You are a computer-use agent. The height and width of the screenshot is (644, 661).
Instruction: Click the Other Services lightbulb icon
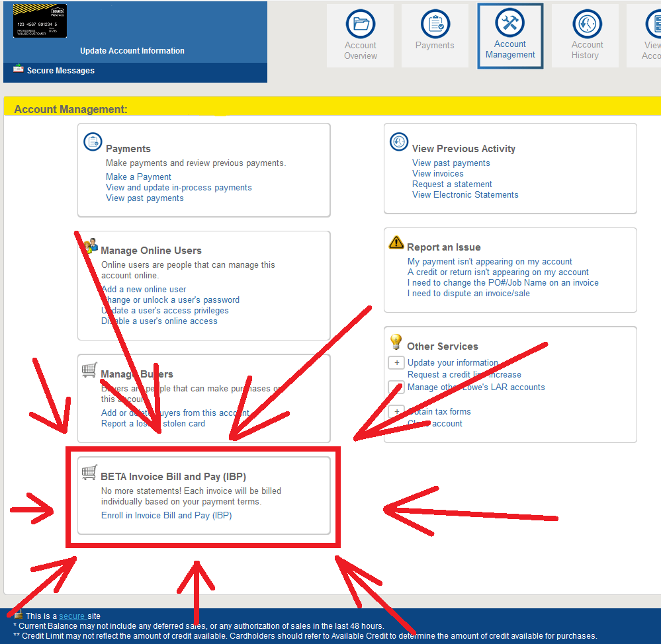click(396, 342)
